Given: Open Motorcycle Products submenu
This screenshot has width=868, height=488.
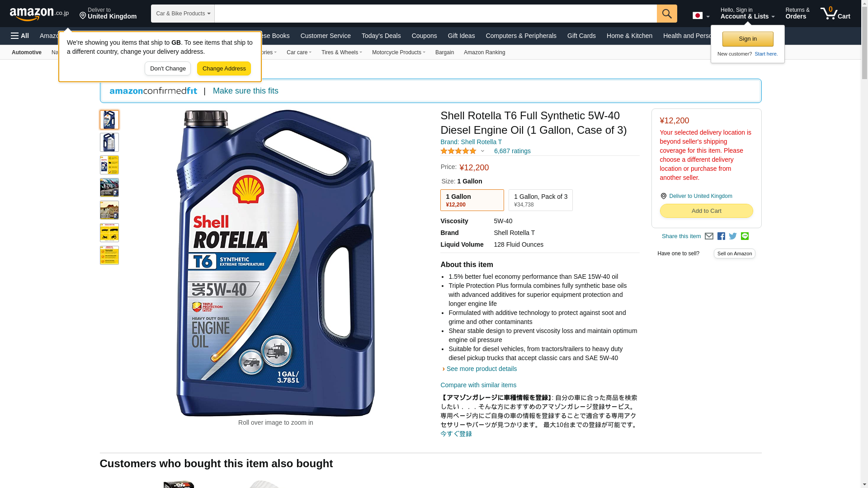Looking at the screenshot, I should pyautogui.click(x=398, y=52).
